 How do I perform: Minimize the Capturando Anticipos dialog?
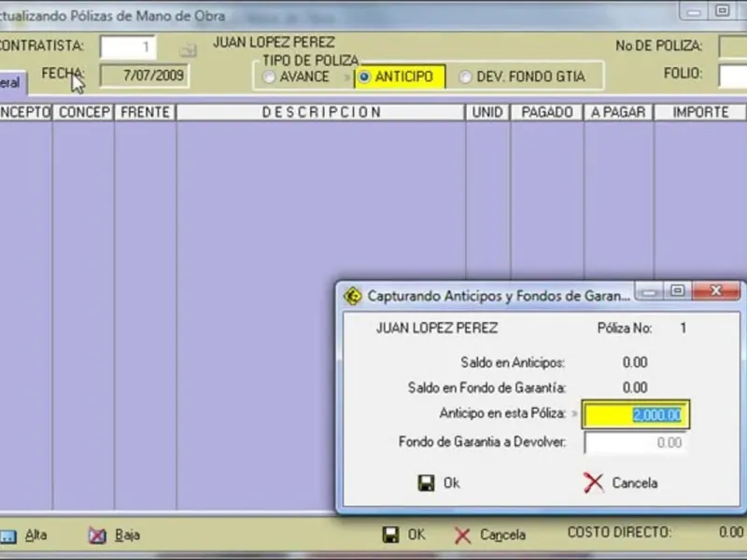649,291
